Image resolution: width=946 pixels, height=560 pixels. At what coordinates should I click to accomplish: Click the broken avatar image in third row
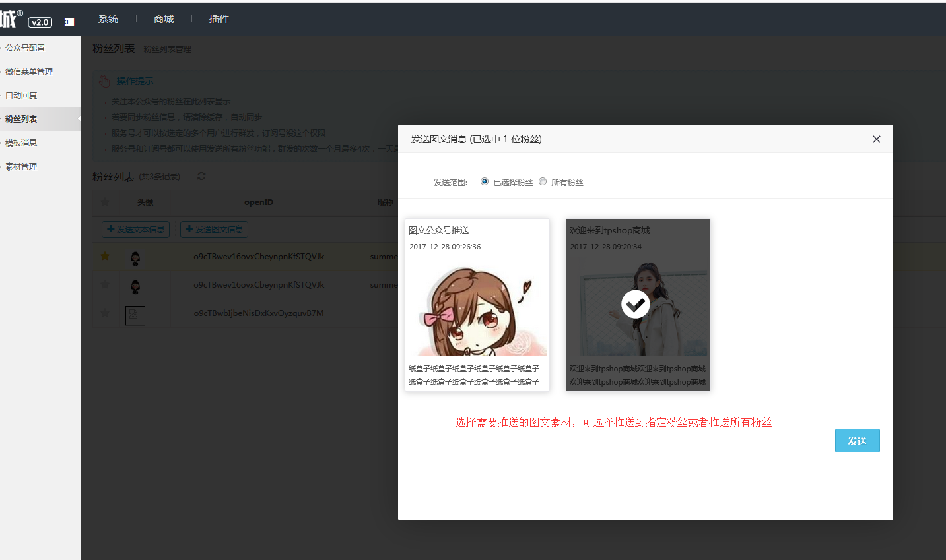pos(135,315)
